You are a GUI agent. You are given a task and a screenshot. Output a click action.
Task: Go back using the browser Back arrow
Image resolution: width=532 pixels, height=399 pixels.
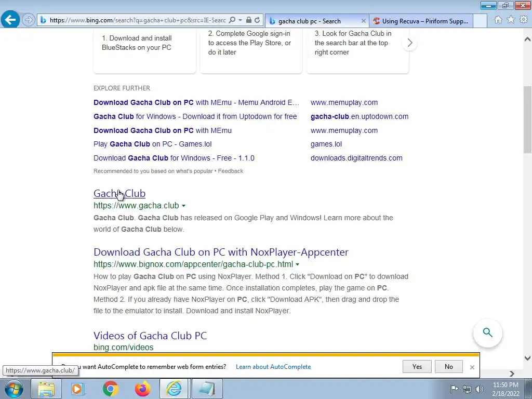click(10, 20)
